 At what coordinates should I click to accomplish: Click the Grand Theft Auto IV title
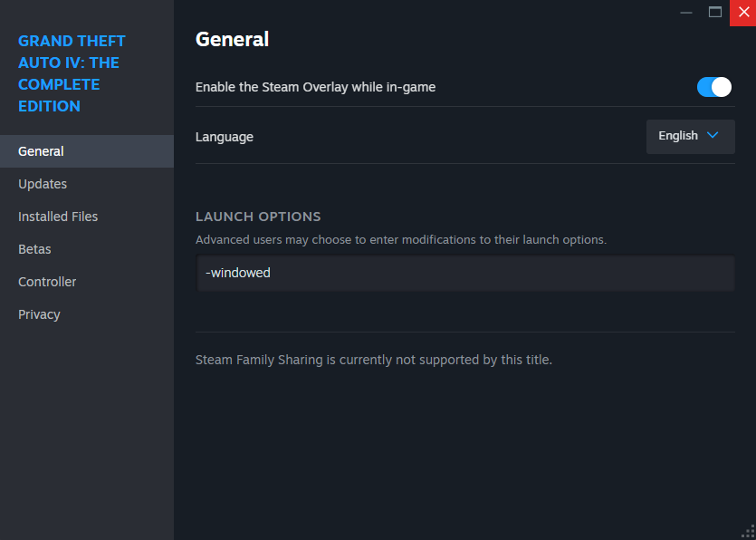pyautogui.click(x=72, y=73)
